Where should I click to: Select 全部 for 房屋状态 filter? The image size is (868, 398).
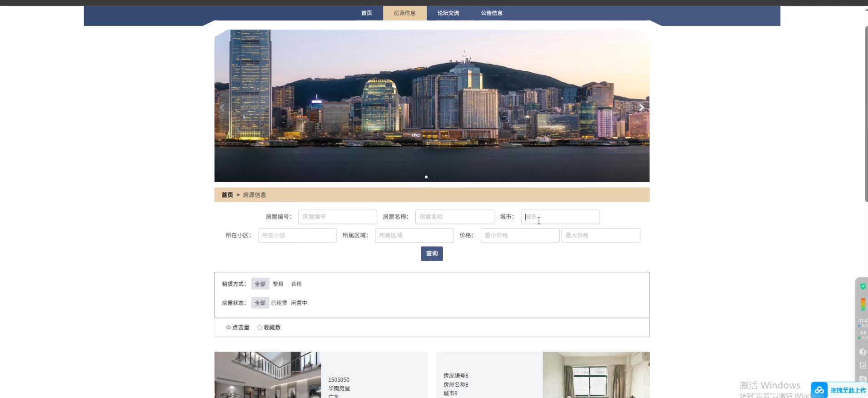[x=260, y=303]
